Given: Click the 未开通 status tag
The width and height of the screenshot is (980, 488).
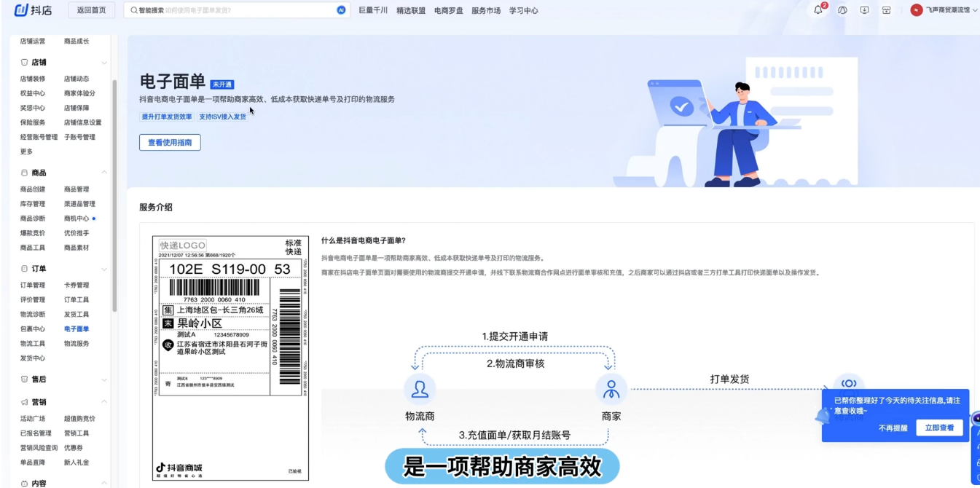Looking at the screenshot, I should click(222, 84).
